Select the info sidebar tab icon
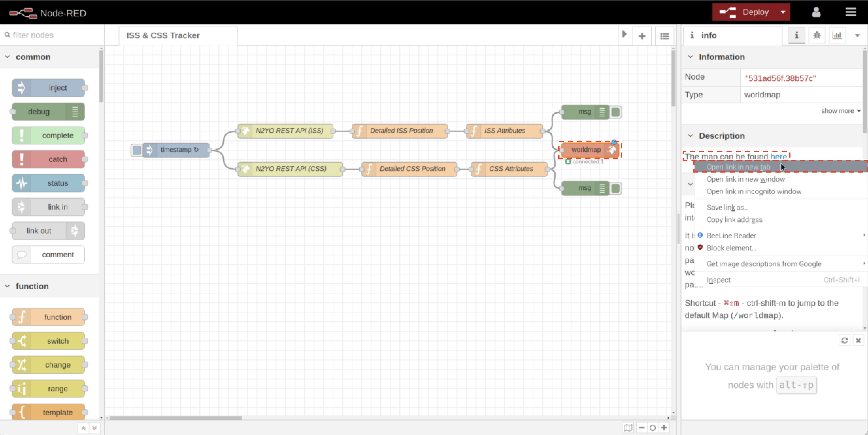Viewport: 868px width, 435px height. [x=796, y=35]
